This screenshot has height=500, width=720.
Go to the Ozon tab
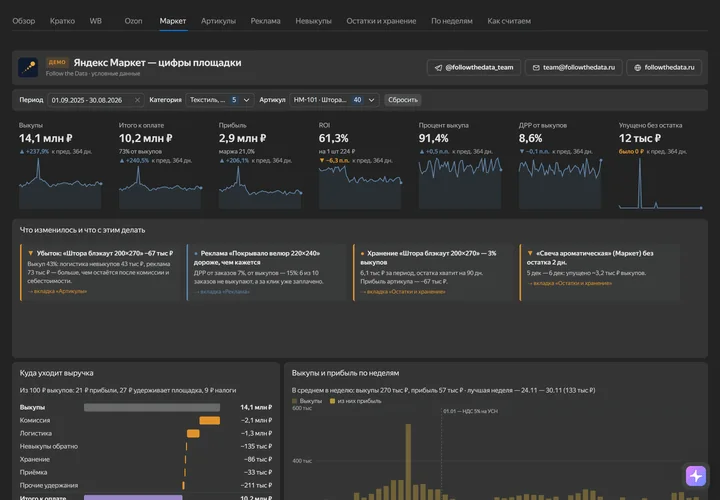click(133, 21)
